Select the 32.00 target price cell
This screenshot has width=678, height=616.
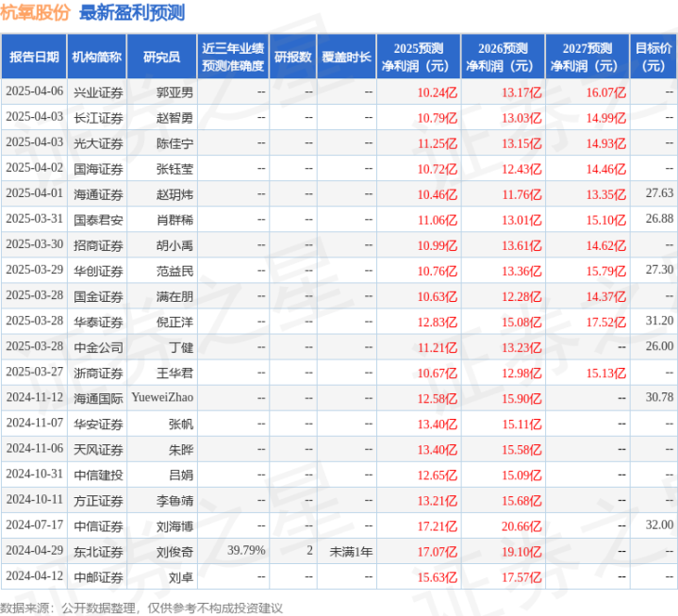click(659, 525)
